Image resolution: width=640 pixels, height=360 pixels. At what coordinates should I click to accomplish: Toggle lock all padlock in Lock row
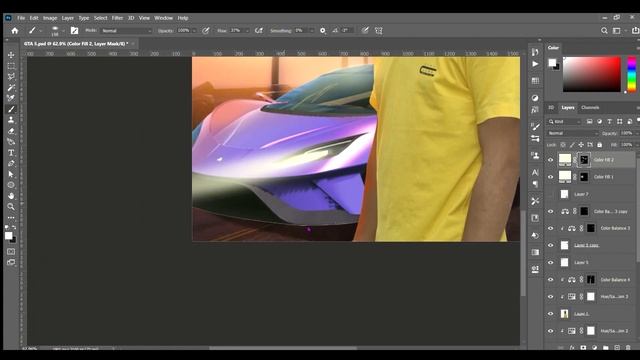click(600, 145)
